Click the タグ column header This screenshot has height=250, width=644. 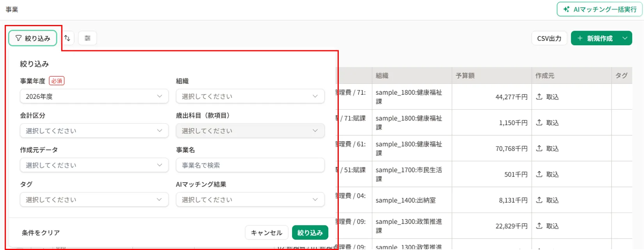(622, 76)
